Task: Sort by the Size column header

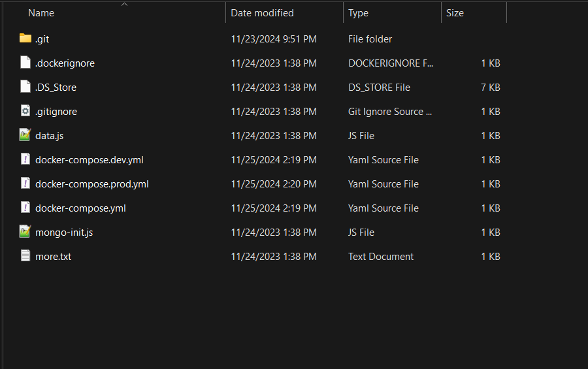Action: [x=455, y=13]
